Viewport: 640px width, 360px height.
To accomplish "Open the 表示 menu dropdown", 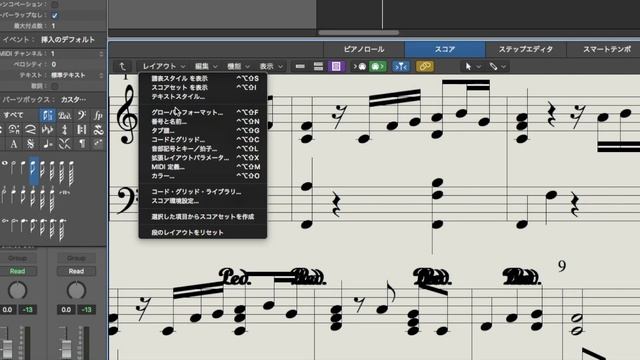I will click(271, 67).
